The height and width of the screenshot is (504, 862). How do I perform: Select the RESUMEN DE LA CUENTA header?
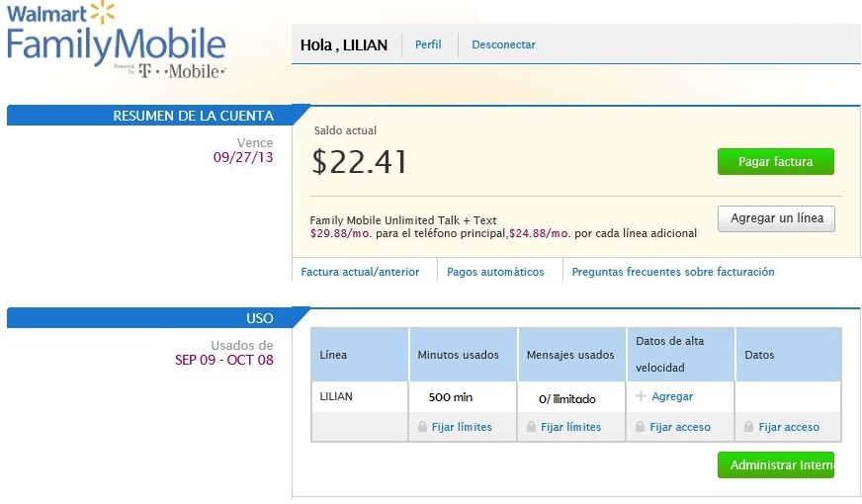click(158, 116)
